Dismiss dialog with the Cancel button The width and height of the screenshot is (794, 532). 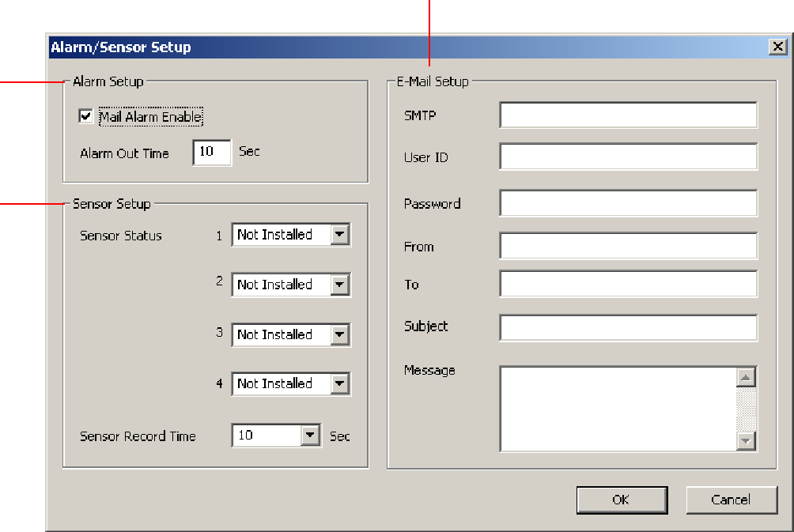732,500
